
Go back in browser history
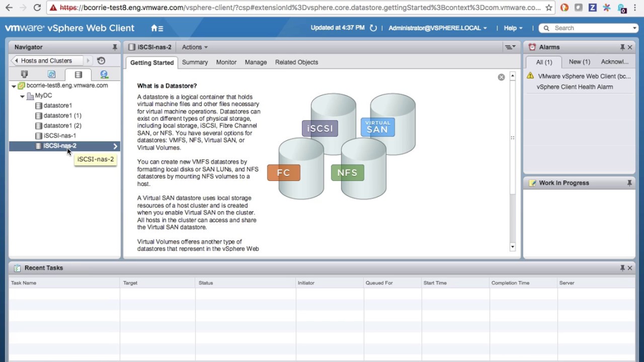click(x=9, y=8)
